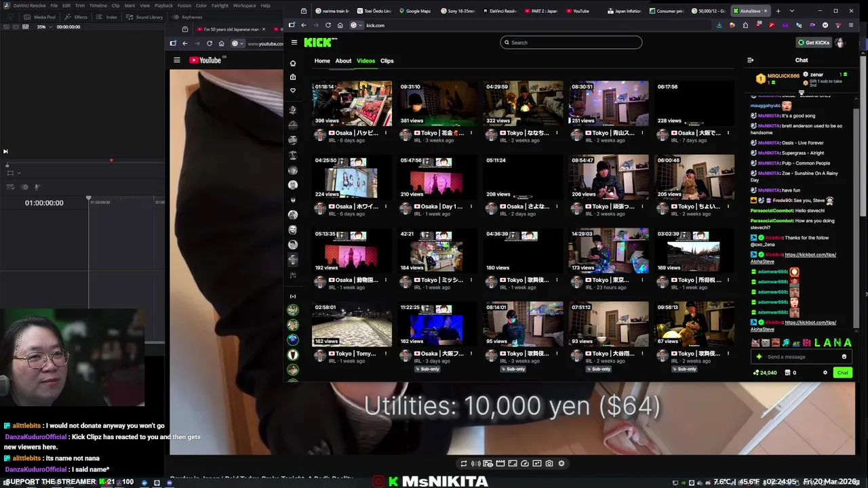The width and height of the screenshot is (868, 488).
Task: Open the DaVinci Resolve Workspace menu
Action: [x=245, y=5]
